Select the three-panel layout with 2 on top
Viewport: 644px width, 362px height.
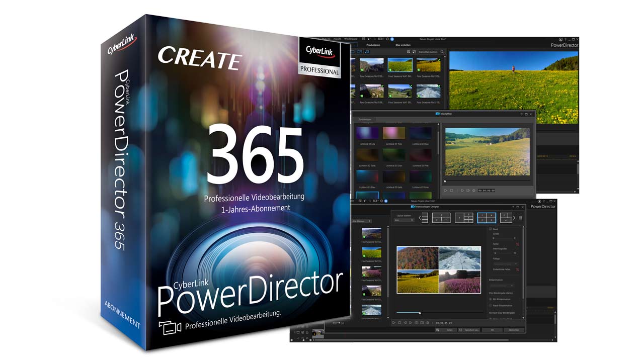click(x=441, y=218)
